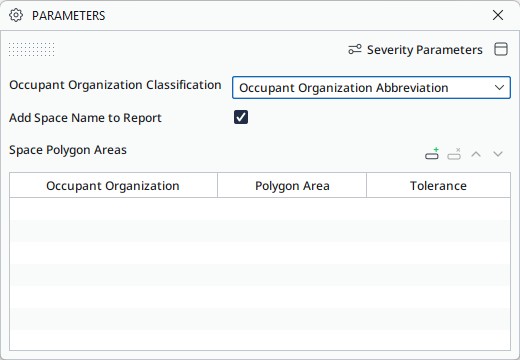Close the Parameters panel

pyautogui.click(x=498, y=15)
